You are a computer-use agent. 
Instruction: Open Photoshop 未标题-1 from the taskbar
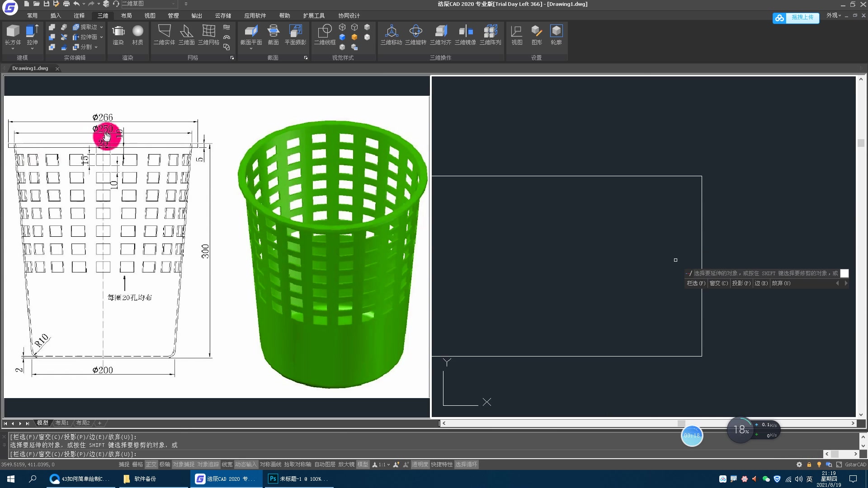tap(298, 479)
